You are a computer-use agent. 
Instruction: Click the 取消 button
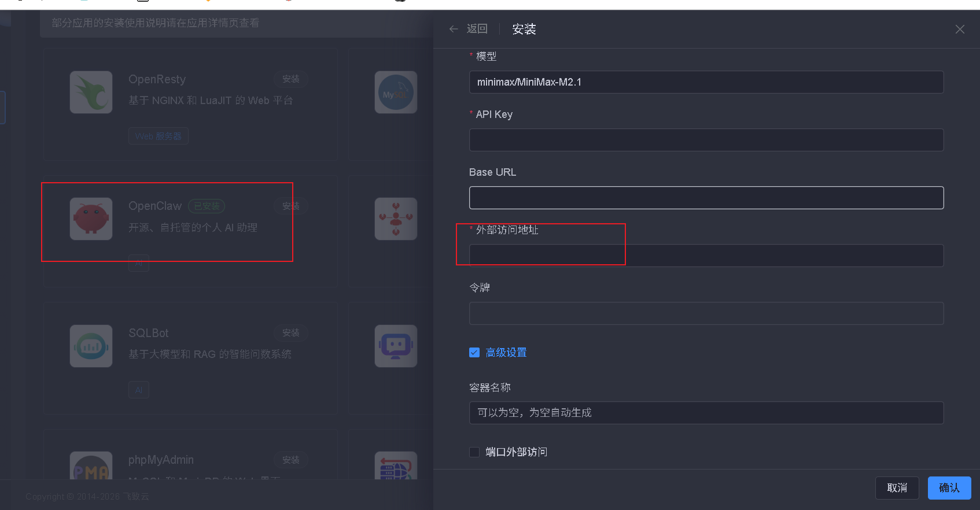[x=897, y=488]
